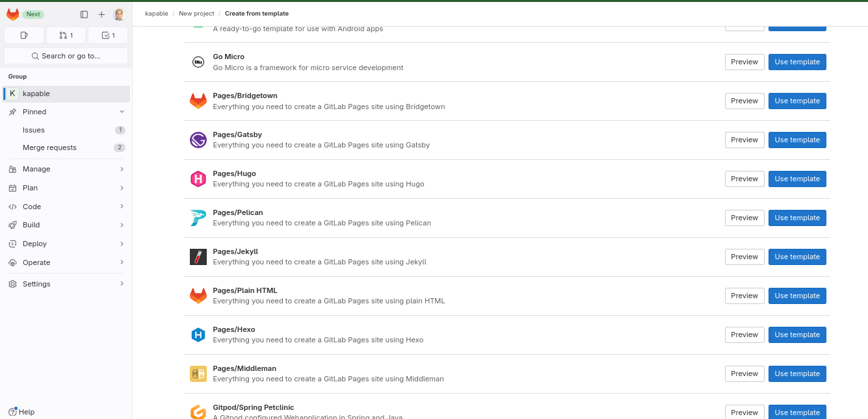Image resolution: width=868 pixels, height=419 pixels.
Task: Open assigned issues counter icon
Action: pos(24,35)
